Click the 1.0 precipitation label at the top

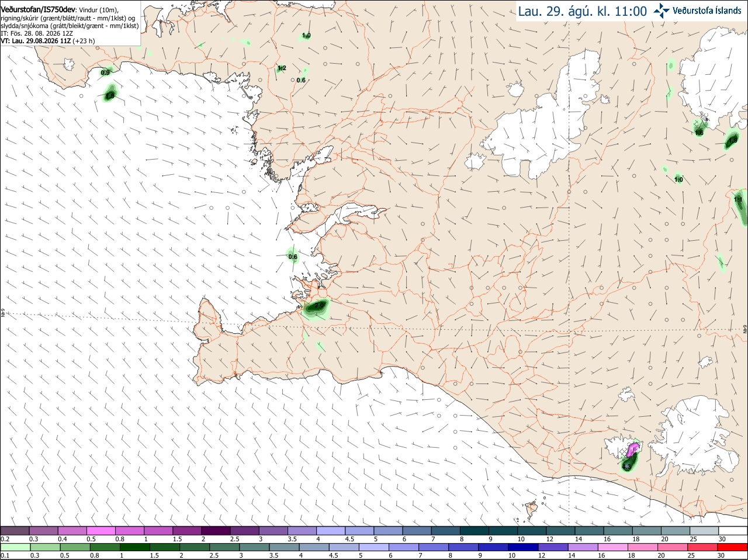tap(306, 36)
